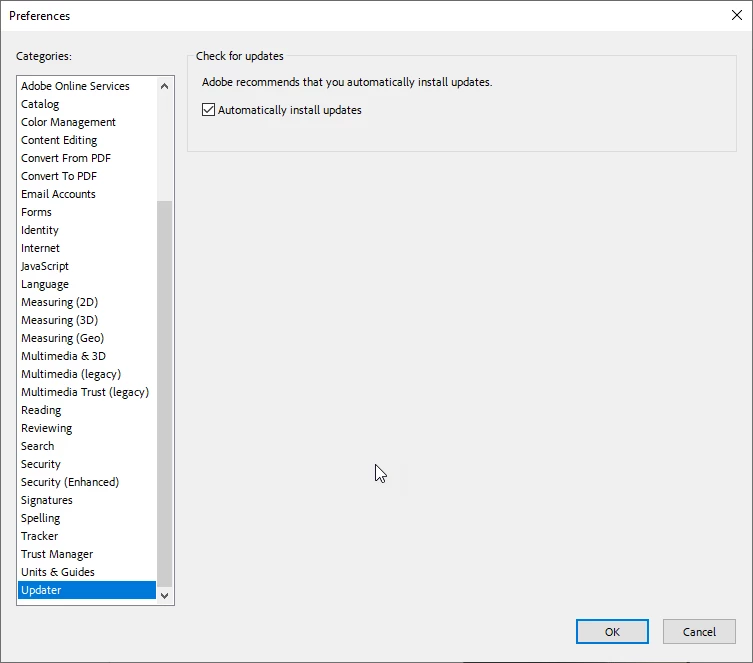Select the Spelling category

pos(87,518)
